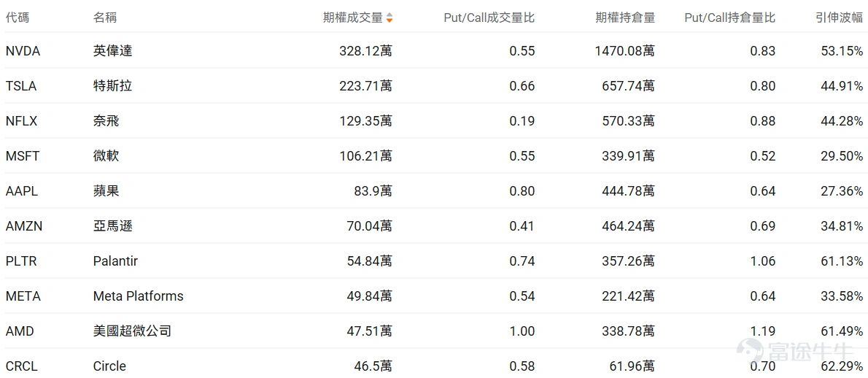Click NFLX implied volatility 44.28%
This screenshot has height=378, width=868.
[842, 120]
